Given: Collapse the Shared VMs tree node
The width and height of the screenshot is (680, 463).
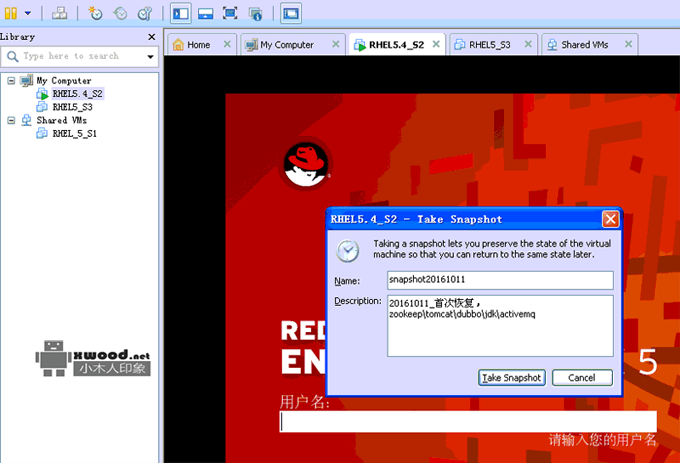Looking at the screenshot, I should [x=11, y=120].
